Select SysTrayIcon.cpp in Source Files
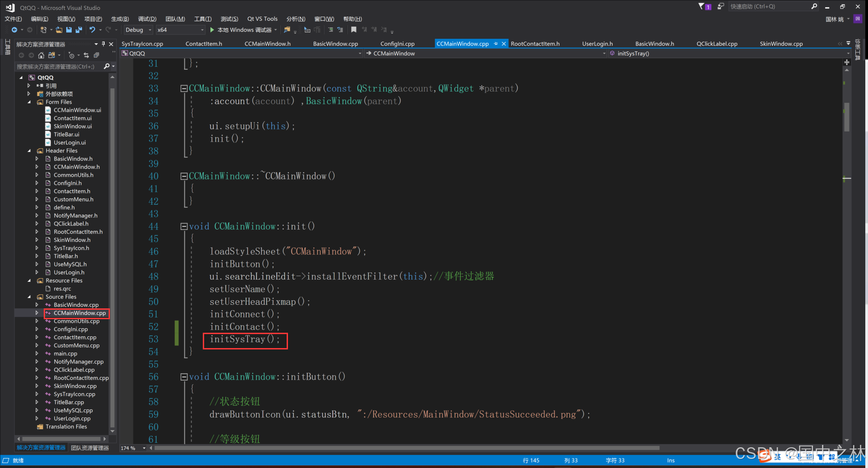 [74, 394]
